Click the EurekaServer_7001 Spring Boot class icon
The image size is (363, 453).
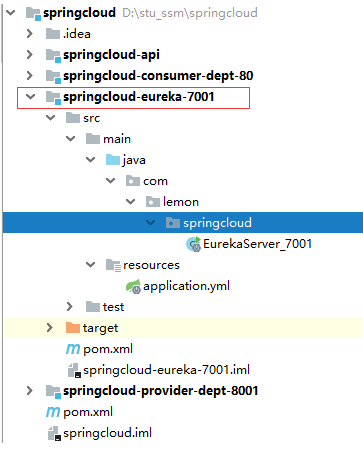[194, 244]
